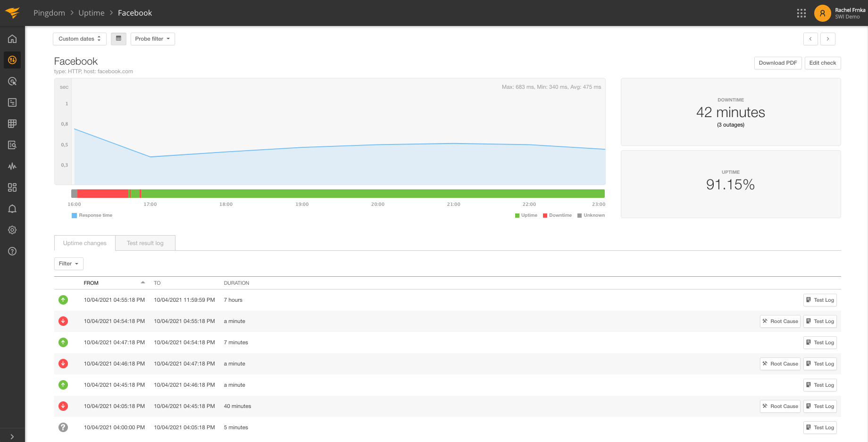Image resolution: width=868 pixels, height=442 pixels.
Task: Go to next time period arrow
Action: [828, 39]
